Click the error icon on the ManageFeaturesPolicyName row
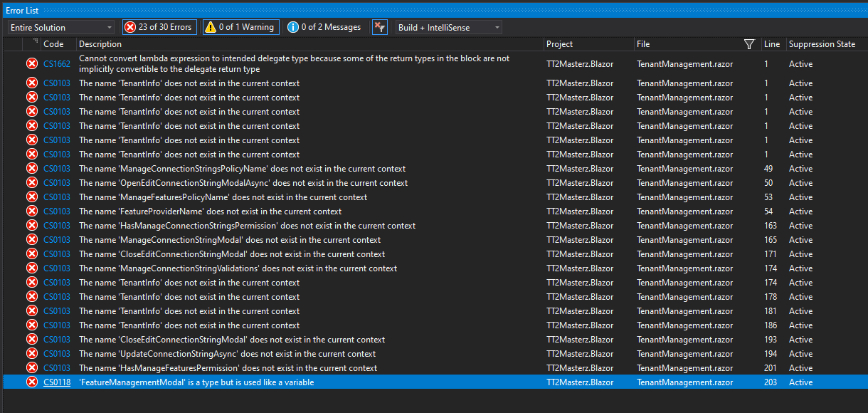868x413 pixels. click(31, 197)
